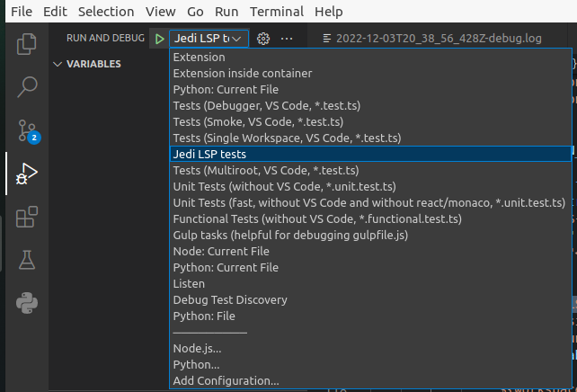Open the debug configuration dropdown
Screen dimensions: 577x392
209,39
